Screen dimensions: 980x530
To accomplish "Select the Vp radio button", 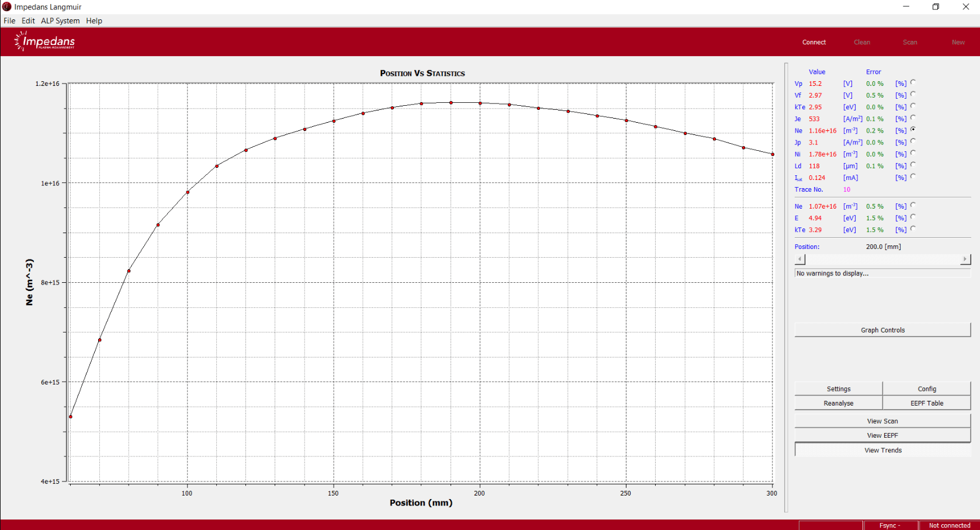I will (913, 83).
